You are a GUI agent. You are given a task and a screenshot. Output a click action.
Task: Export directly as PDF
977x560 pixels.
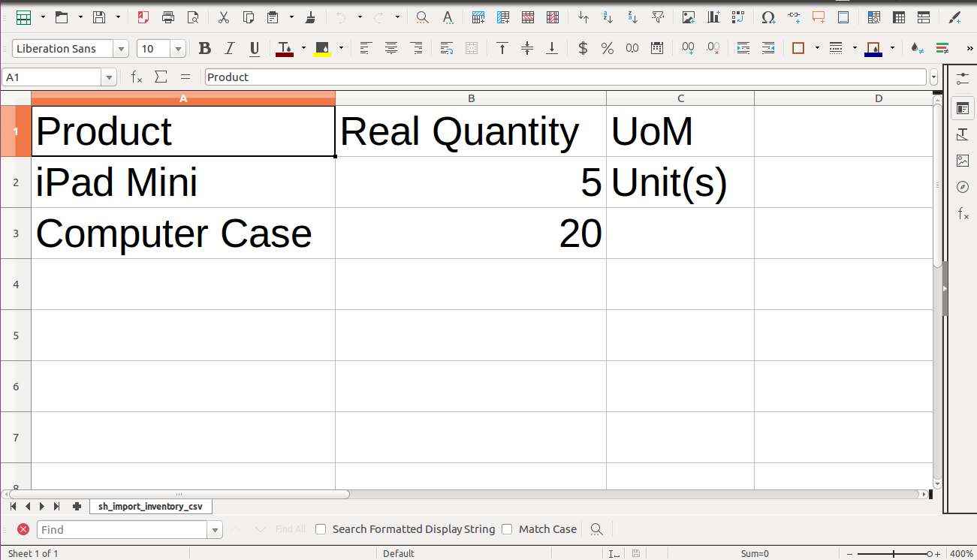143,17
